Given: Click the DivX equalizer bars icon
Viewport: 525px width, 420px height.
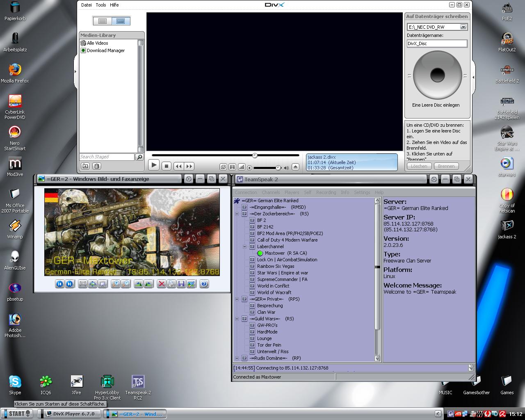Looking at the screenshot, I should coord(242,167).
